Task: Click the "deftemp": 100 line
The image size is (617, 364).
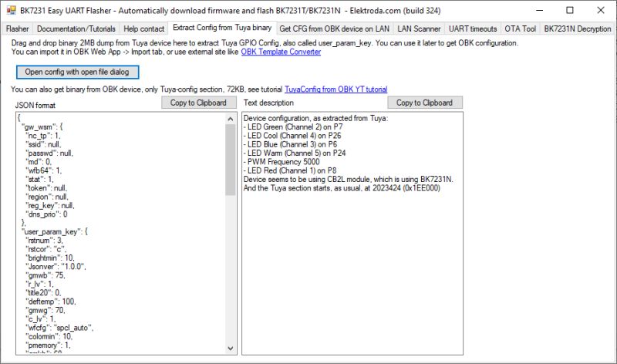Action: (x=51, y=302)
